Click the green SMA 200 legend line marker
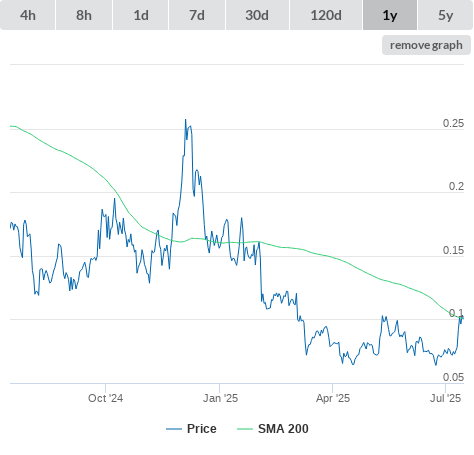The image size is (474, 455). pos(245,429)
